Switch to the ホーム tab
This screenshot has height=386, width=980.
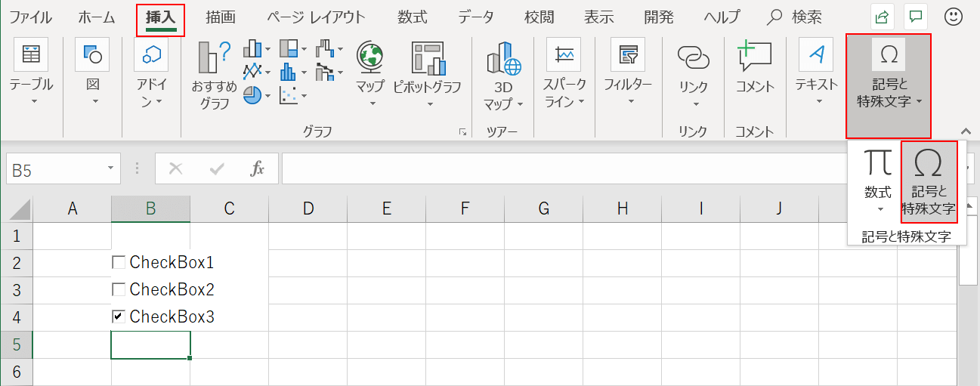(x=97, y=17)
